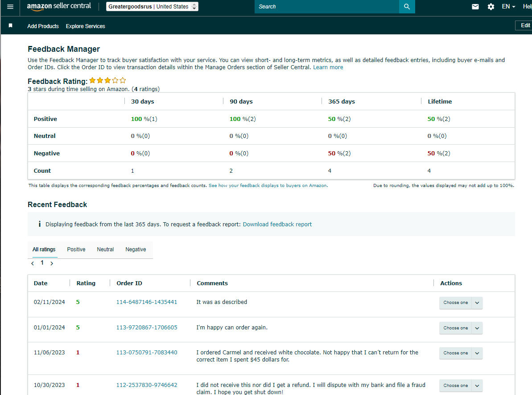Viewport: 532px width, 395px height.
Task: Click the info icon in Recent Feedback banner
Action: click(x=39, y=224)
